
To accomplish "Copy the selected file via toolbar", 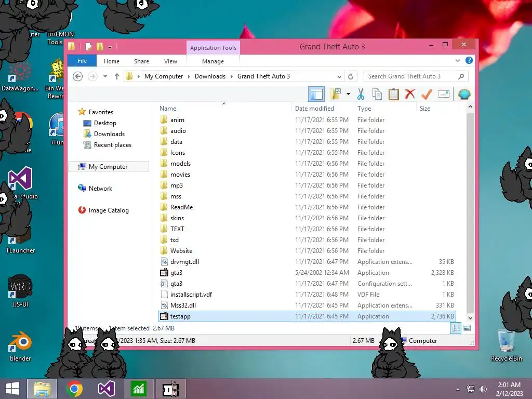I will click(377, 94).
